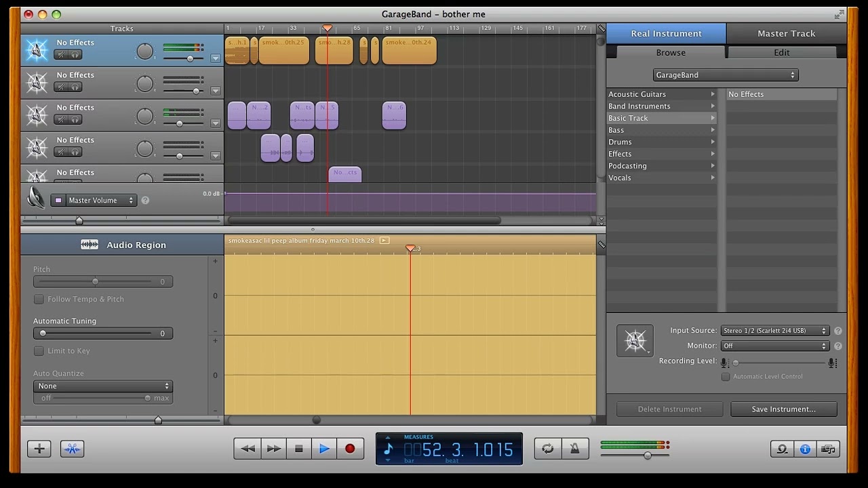Select the Edit tab
Viewport: 868px width, 488px height.
(782, 53)
